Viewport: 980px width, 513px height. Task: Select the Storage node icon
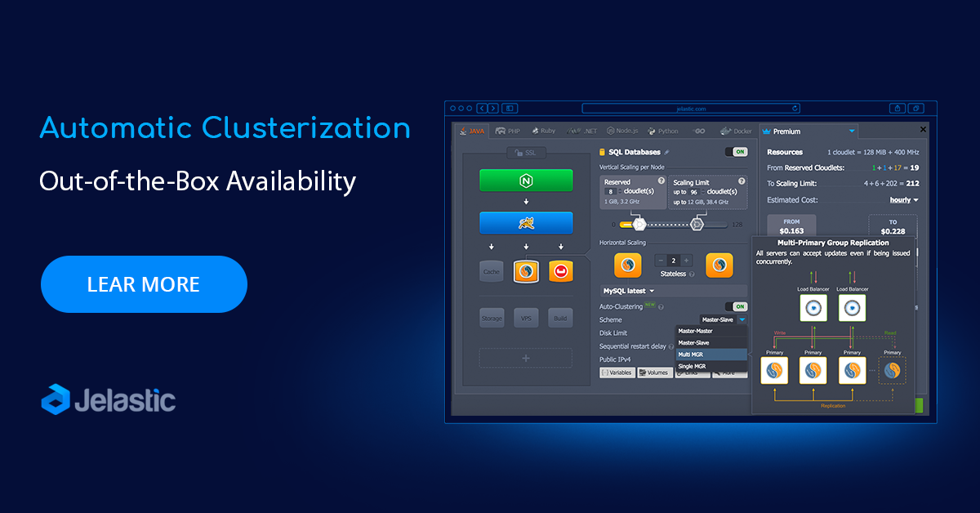[492, 318]
